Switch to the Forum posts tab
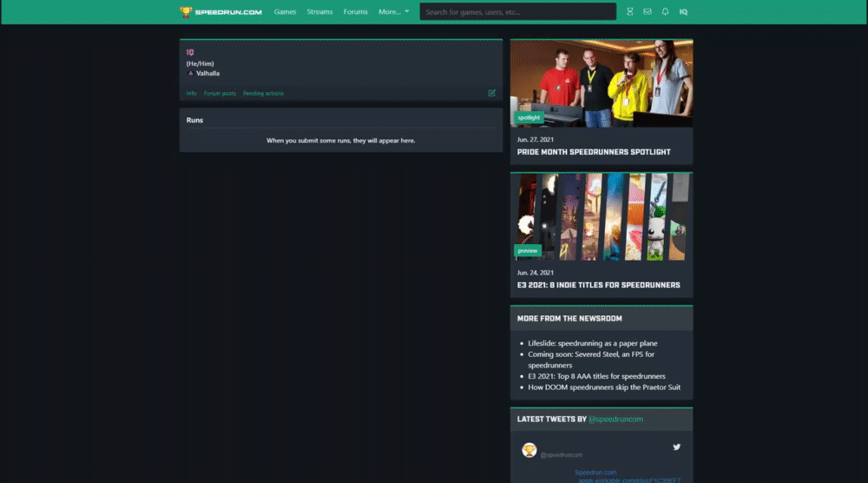The width and height of the screenshot is (868, 483). [x=220, y=93]
